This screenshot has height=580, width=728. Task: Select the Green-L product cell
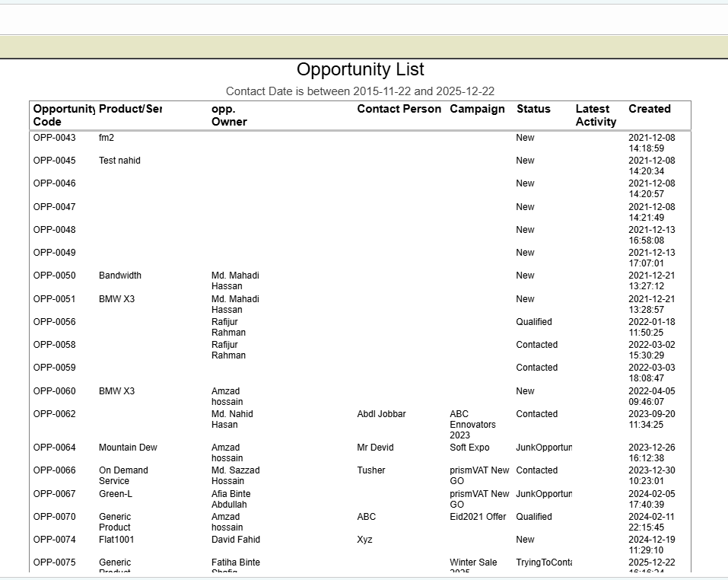click(x=115, y=494)
